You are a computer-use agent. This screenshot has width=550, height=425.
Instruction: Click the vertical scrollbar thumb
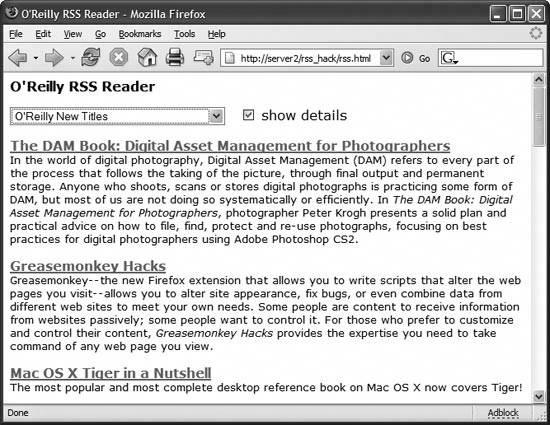point(538,117)
